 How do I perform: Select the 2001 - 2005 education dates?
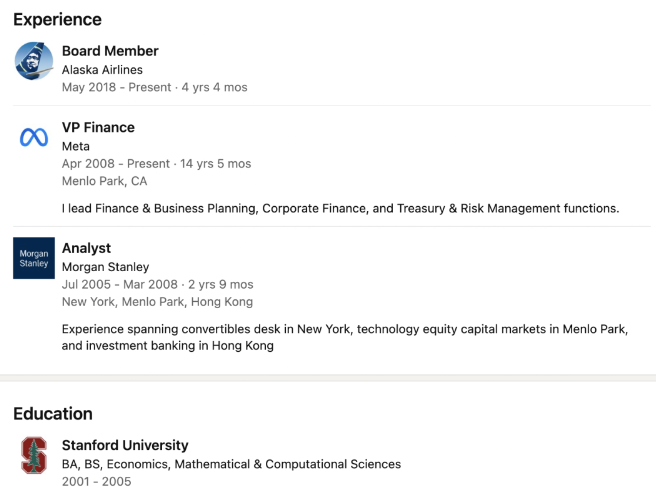(x=96, y=482)
